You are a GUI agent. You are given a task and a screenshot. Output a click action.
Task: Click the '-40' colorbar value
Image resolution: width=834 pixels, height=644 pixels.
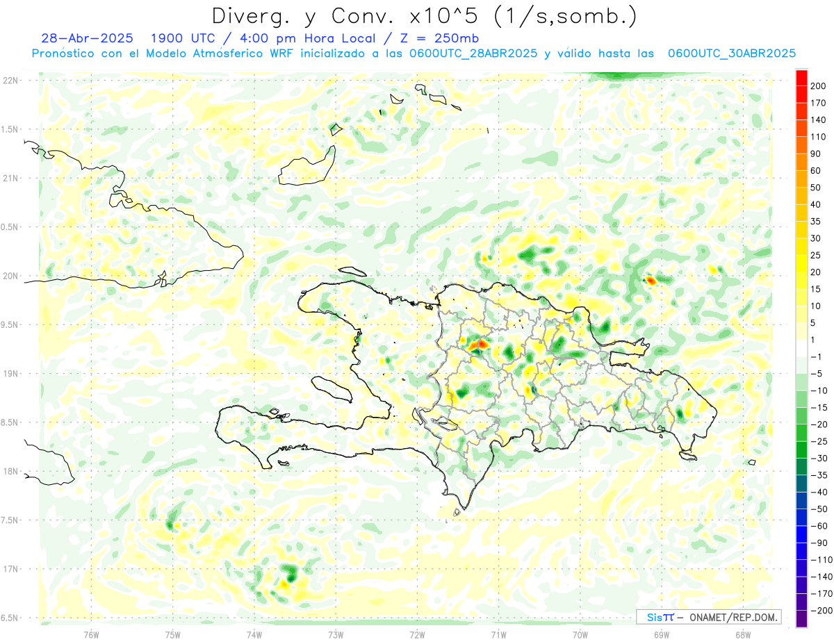tap(819, 493)
